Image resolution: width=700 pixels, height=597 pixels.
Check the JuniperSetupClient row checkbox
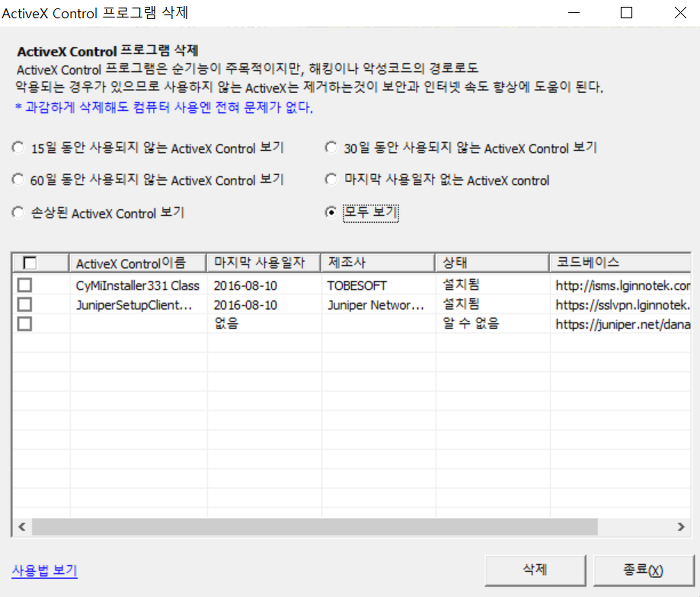(x=25, y=305)
